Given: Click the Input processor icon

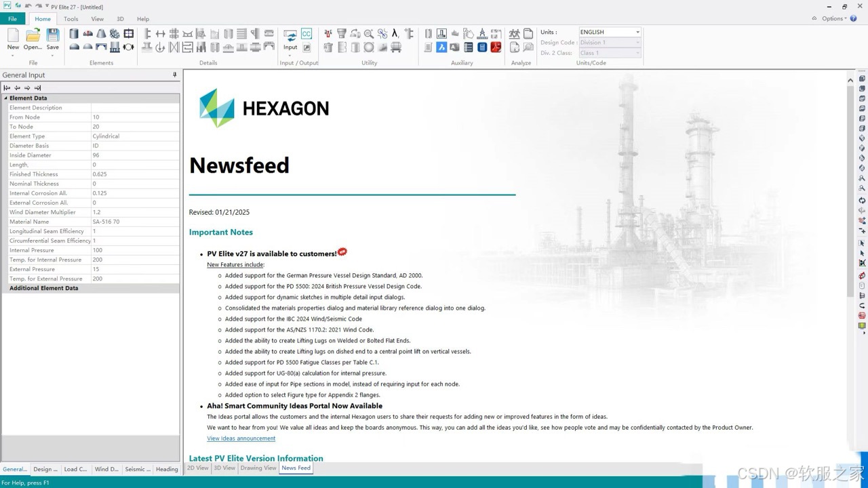Looking at the screenshot, I should point(290,35).
